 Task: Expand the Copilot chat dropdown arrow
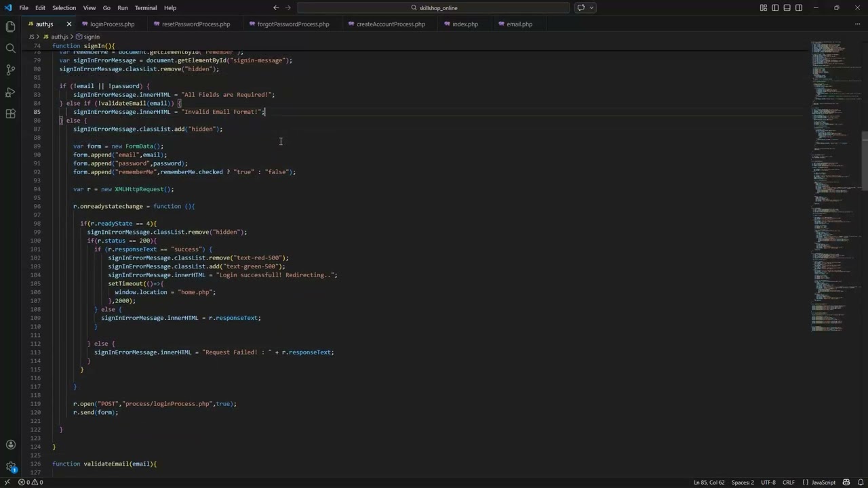coord(592,7)
